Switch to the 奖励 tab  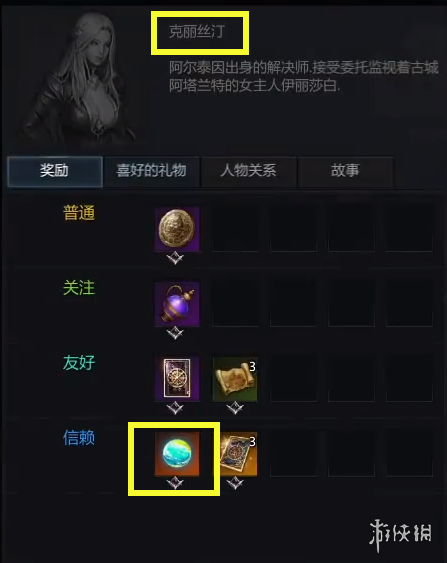[x=55, y=172]
